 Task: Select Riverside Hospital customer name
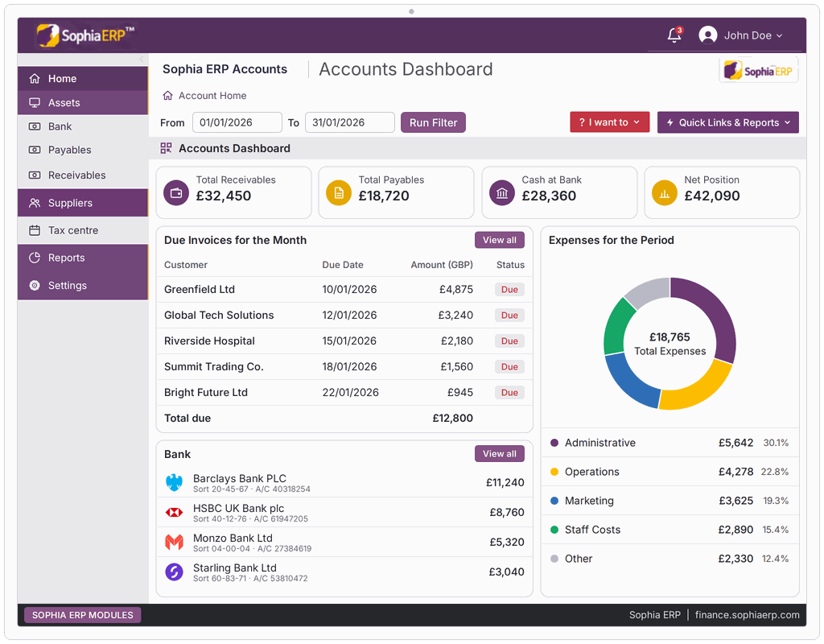[209, 341]
